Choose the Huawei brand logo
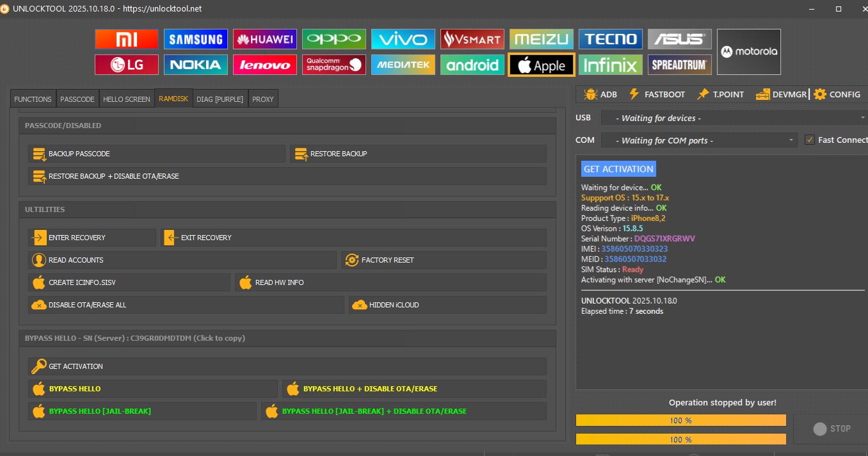The image size is (868, 456). (x=264, y=39)
